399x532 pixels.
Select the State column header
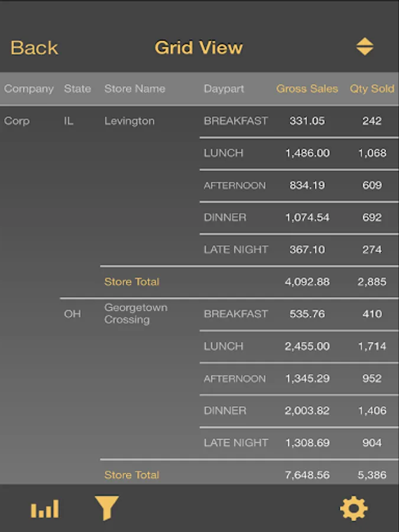tap(77, 89)
